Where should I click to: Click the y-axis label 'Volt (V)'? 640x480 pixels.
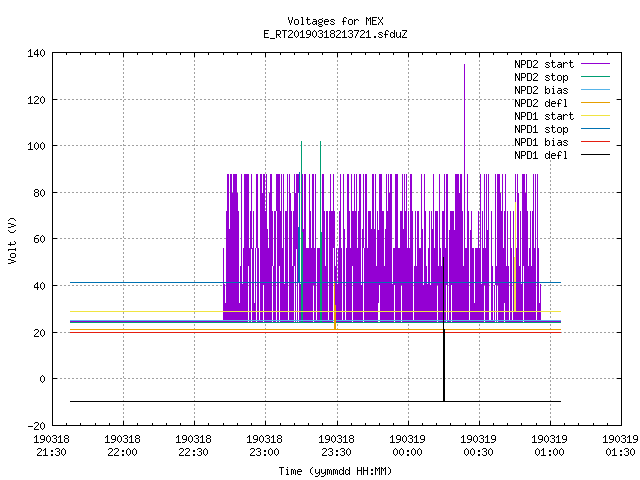pos(12,240)
